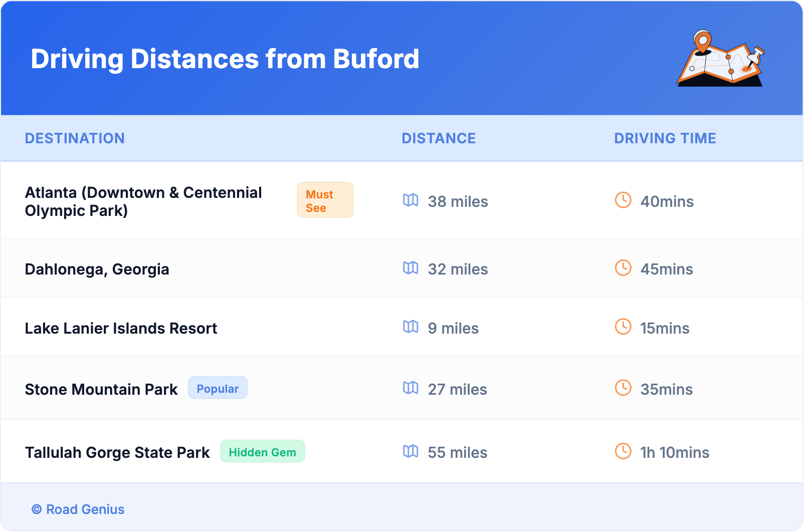Click the map illustration in the header

720,59
